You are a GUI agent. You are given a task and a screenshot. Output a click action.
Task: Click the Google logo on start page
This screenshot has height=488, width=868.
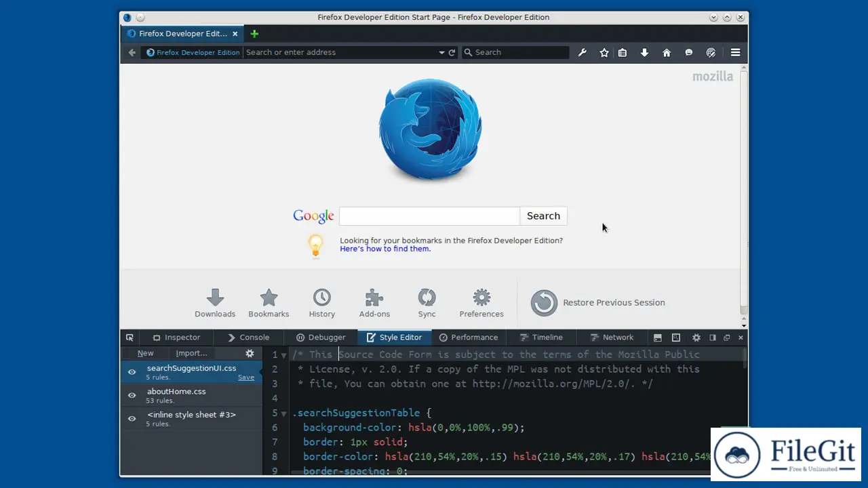[313, 216]
